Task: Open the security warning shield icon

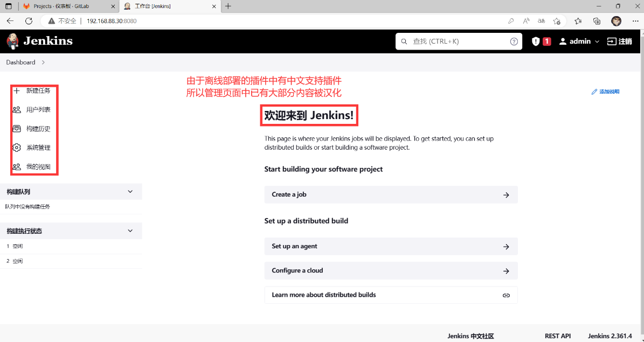Action: click(536, 41)
